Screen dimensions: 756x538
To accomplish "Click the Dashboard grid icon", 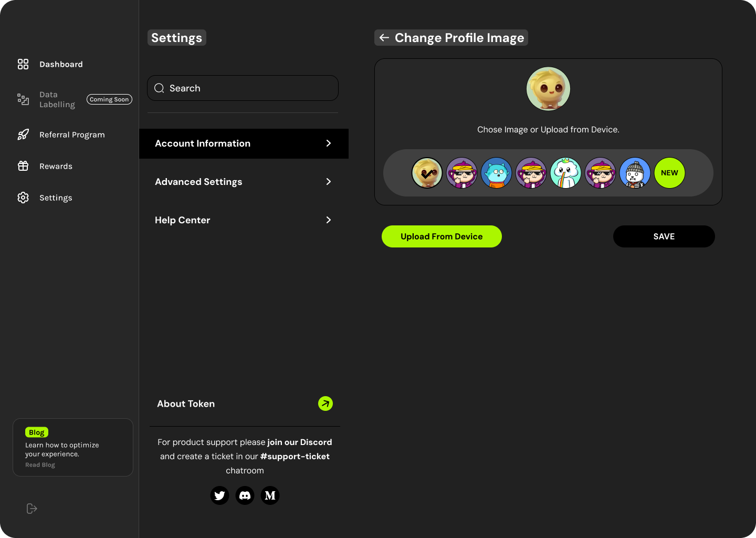I will (23, 64).
